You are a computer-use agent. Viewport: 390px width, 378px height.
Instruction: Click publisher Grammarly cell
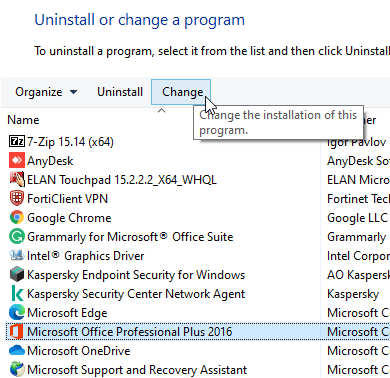point(356,237)
